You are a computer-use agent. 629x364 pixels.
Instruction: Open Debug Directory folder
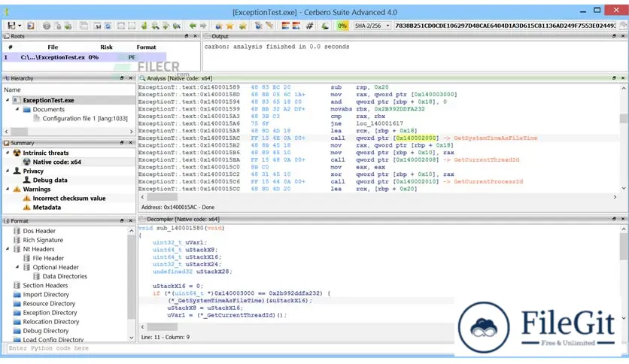coord(46,331)
